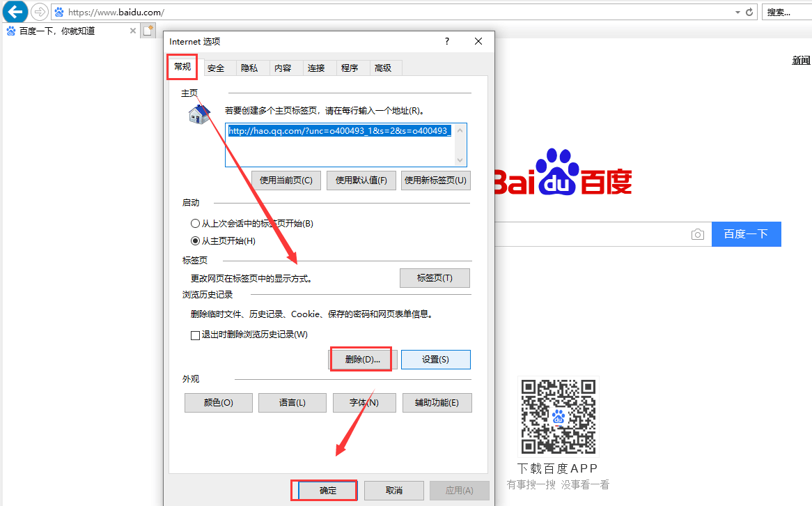The width and height of the screenshot is (812, 506).
Task: Click the browser forward arrow button
Action: (x=39, y=11)
